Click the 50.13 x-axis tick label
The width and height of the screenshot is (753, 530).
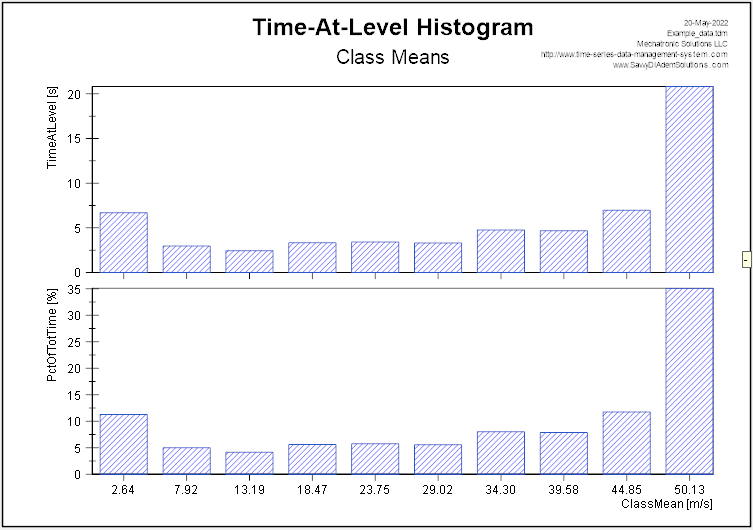689,489
